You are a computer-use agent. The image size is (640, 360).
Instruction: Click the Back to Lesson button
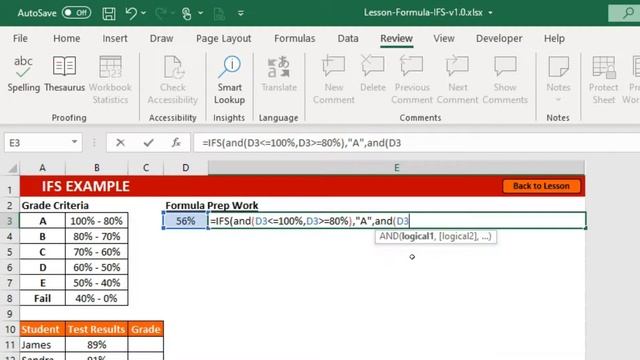541,186
